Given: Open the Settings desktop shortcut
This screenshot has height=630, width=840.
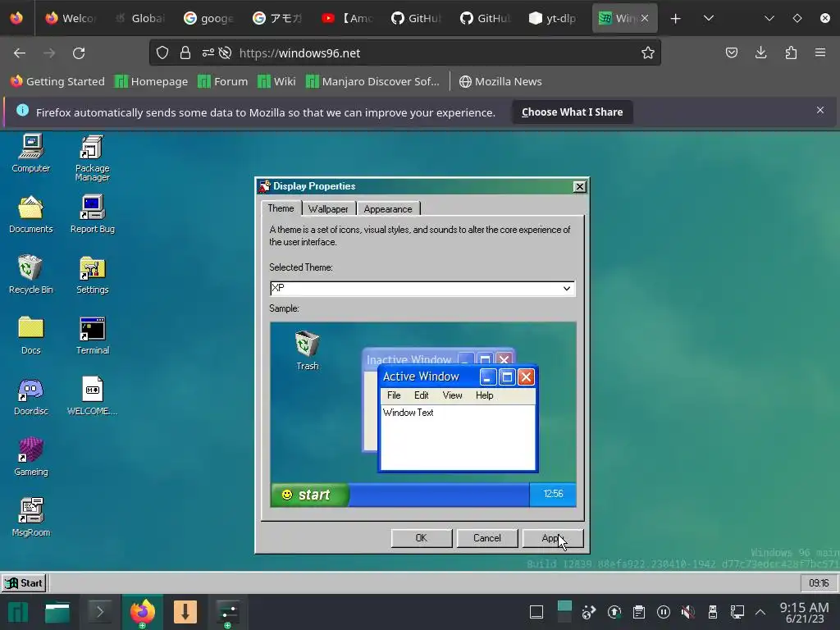Looking at the screenshot, I should point(92,275).
